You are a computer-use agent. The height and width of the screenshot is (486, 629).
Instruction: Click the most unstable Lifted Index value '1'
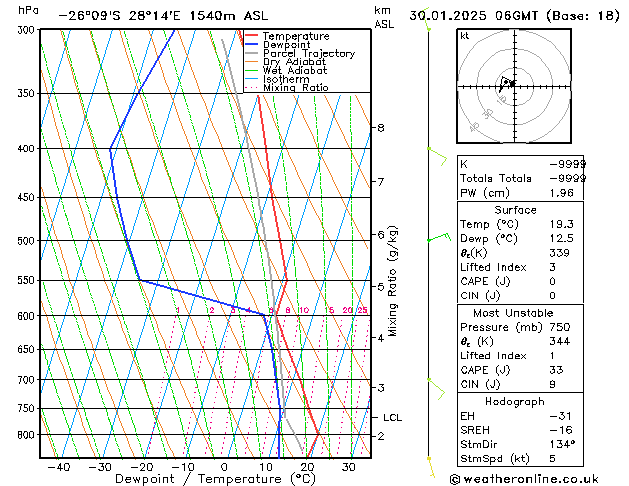click(552, 356)
